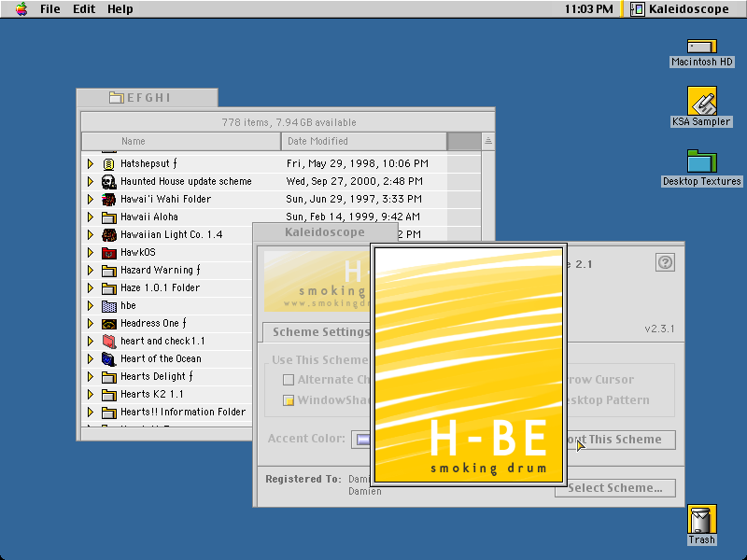Click the Name column header
Image resolution: width=747 pixels, height=560 pixels.
coord(181,142)
